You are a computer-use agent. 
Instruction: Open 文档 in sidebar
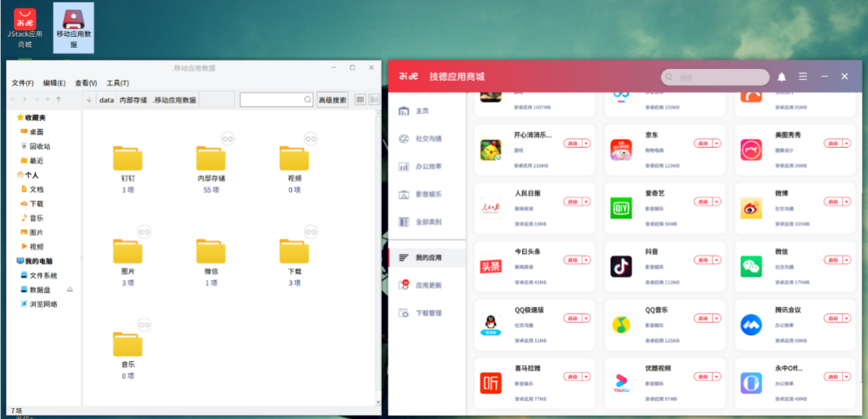click(32, 189)
